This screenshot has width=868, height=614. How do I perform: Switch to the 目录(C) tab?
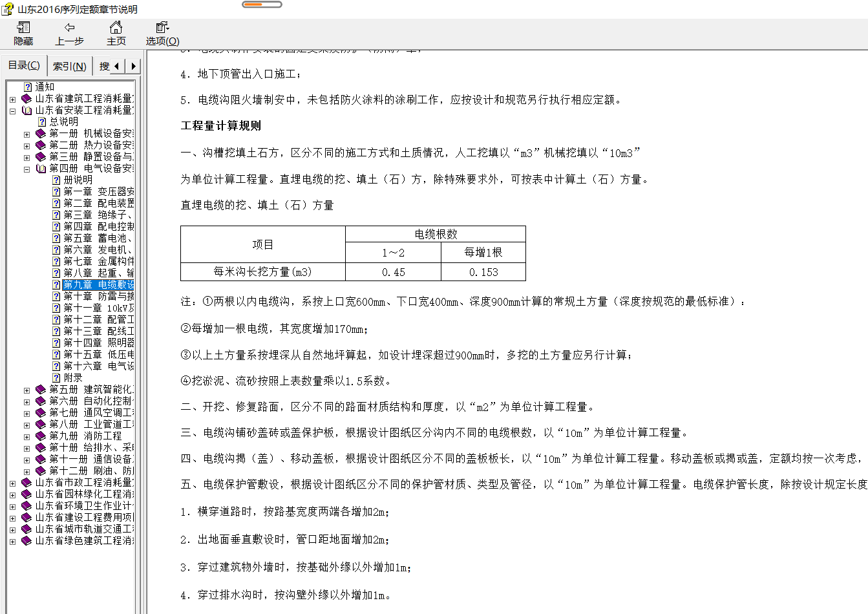[24, 65]
